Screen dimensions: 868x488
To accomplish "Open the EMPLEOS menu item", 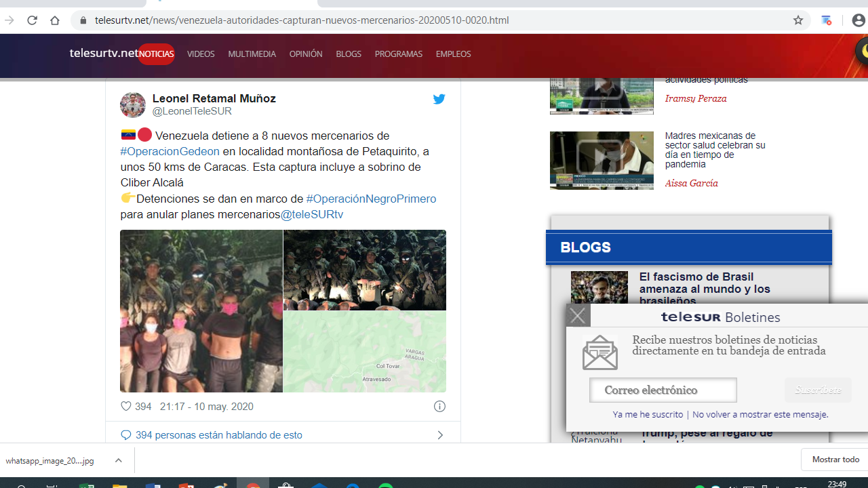I will (453, 54).
